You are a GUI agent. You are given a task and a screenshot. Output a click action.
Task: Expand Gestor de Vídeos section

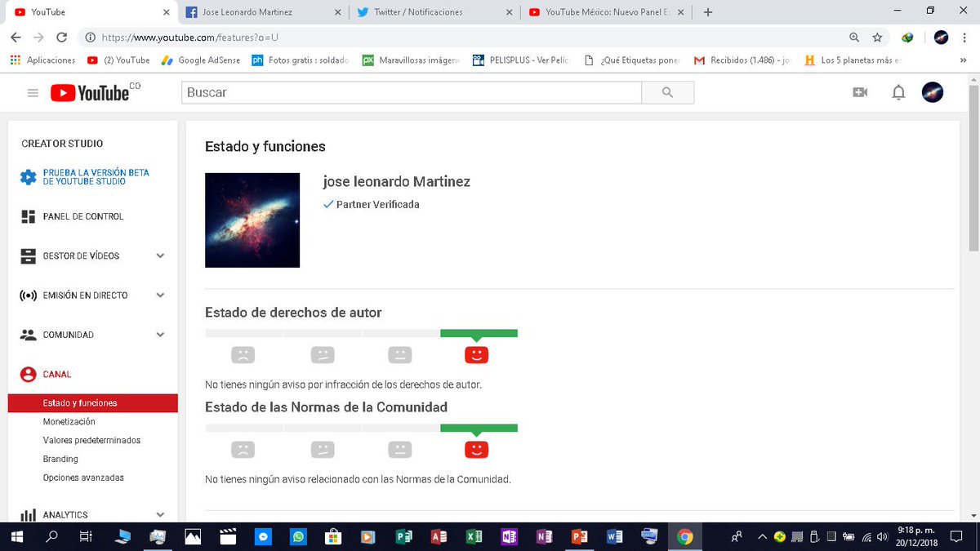[161, 256]
